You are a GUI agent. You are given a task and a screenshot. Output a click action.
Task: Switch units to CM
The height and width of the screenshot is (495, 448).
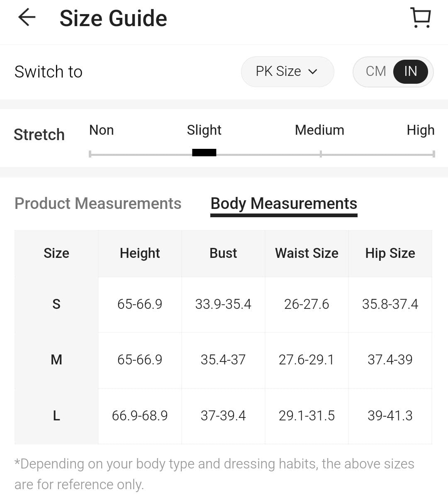376,71
